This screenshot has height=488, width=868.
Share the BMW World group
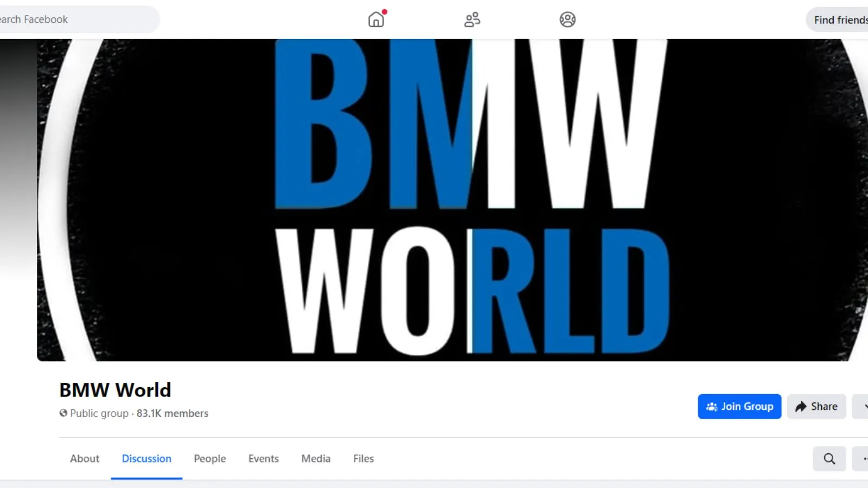[816, 406]
